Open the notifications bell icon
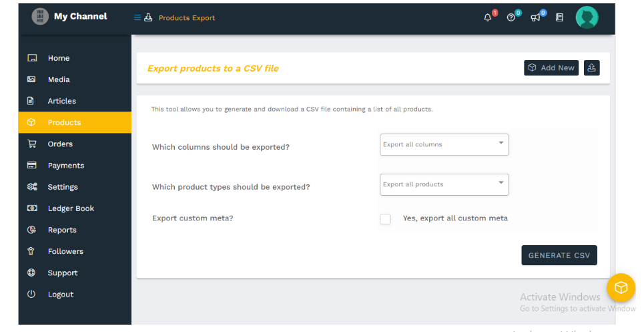Screen dimensions: 644x332 pyautogui.click(x=488, y=17)
